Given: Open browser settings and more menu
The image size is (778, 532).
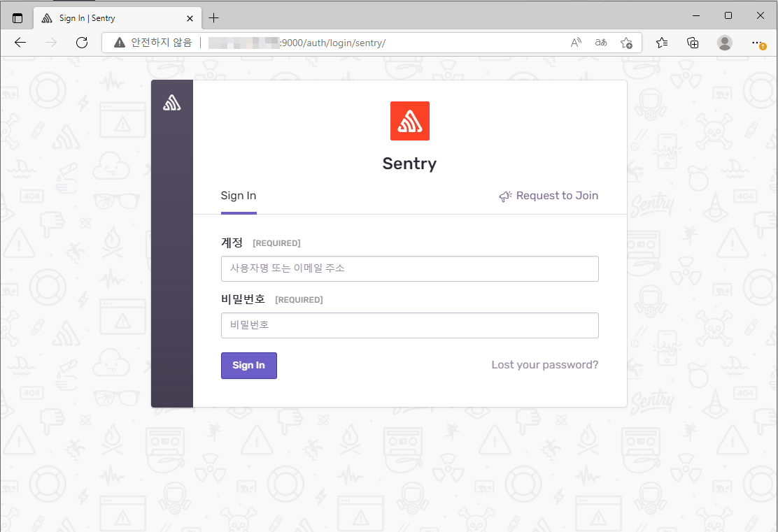Looking at the screenshot, I should coord(757,43).
